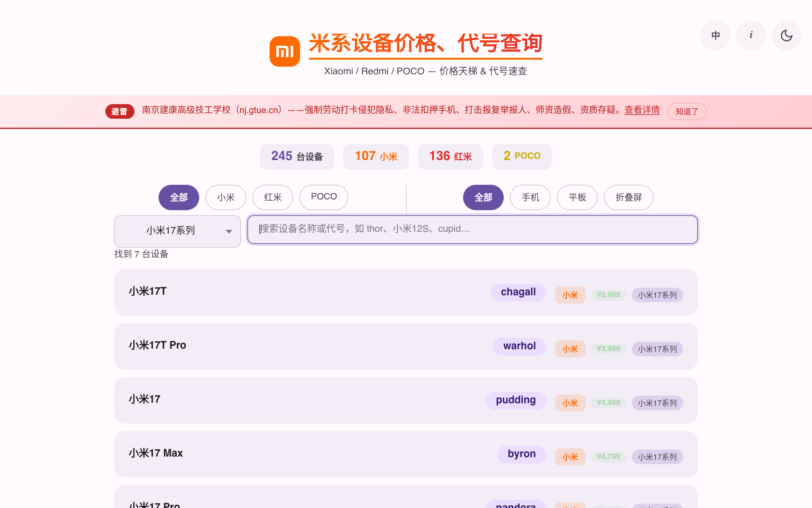Open the 小米17T device card

pos(406,292)
